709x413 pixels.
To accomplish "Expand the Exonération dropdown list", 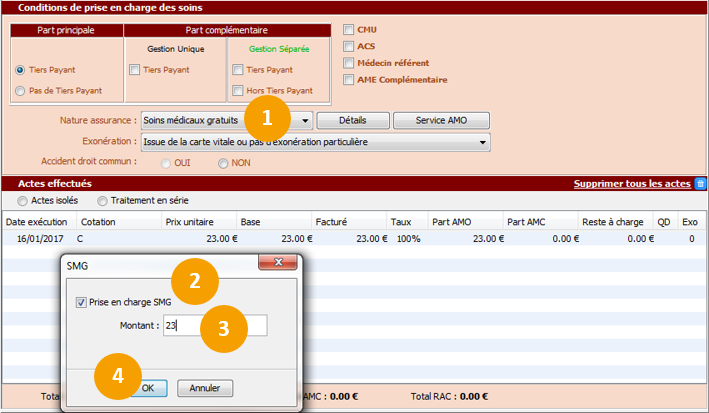I will [483, 142].
